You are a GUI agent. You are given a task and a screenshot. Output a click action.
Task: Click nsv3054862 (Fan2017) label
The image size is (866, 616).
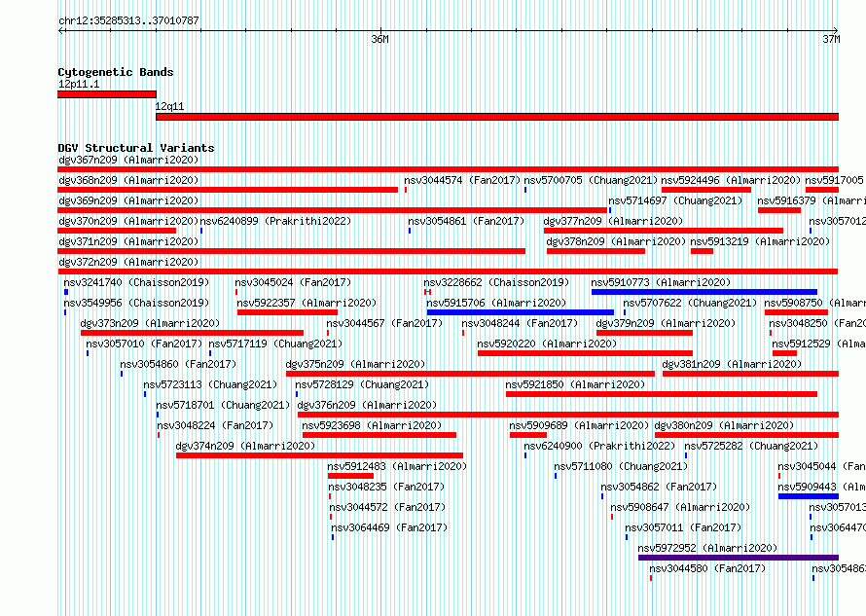click(659, 487)
